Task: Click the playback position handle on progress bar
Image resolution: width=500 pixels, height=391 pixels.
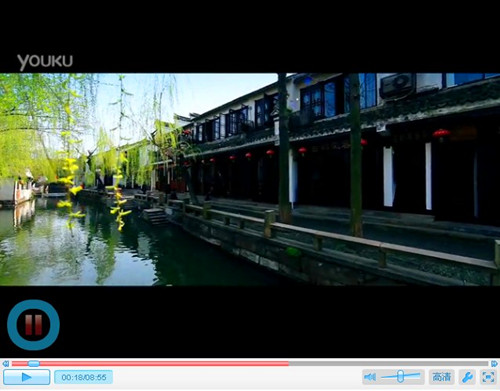Action: click(x=33, y=363)
